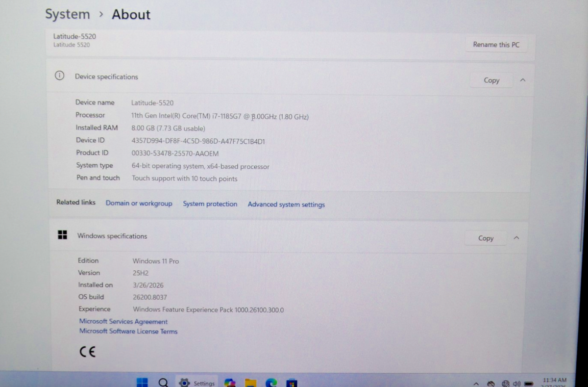Open Microsoft Store from the taskbar
This screenshot has height=387, width=588.
click(292, 383)
